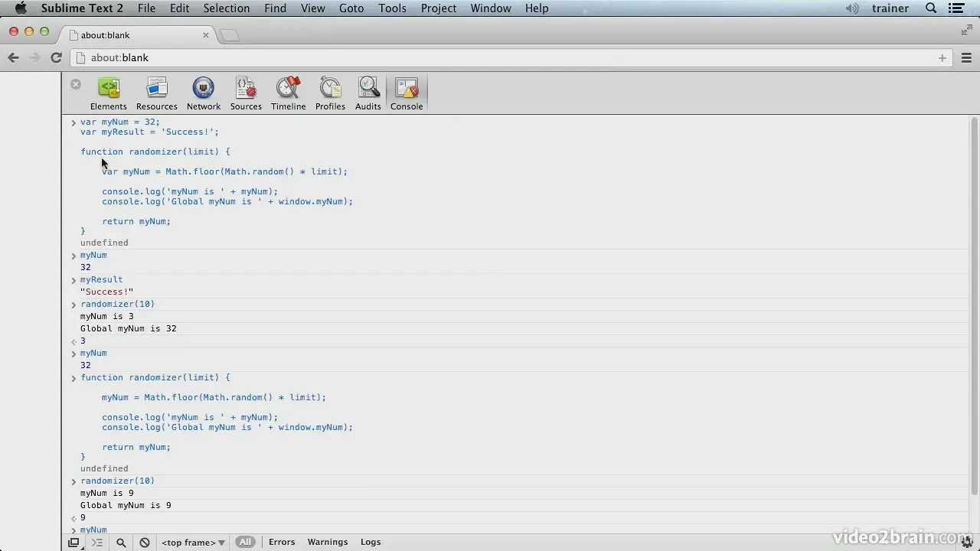Open Spotlight search
This screenshot has width=980, height=551.
[931, 8]
